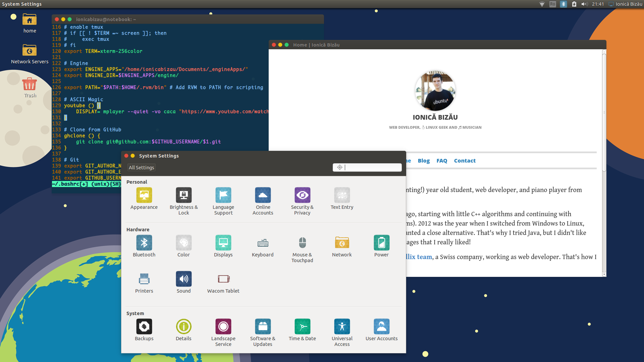Open the Sound settings icon
644x362 pixels.
pyautogui.click(x=183, y=279)
